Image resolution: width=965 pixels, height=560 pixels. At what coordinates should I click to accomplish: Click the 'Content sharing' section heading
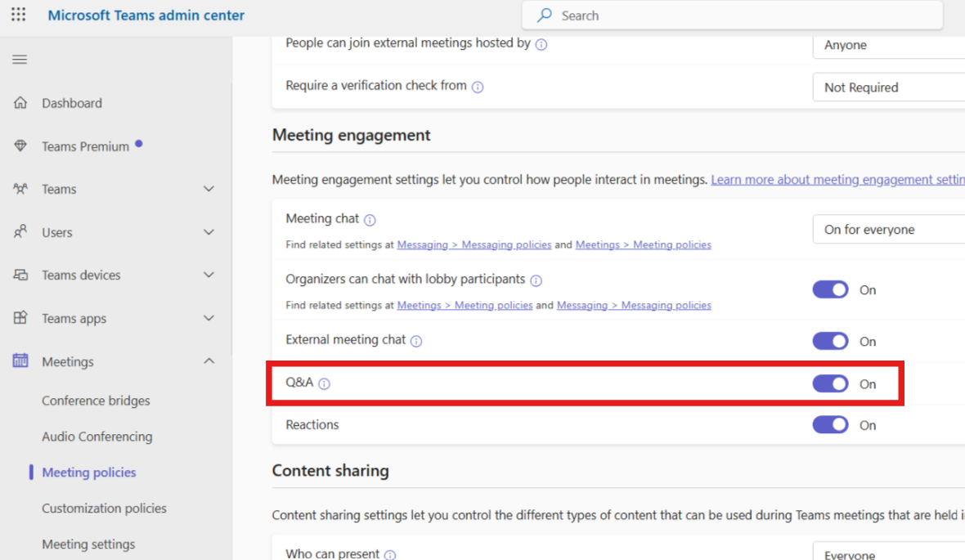pos(330,471)
